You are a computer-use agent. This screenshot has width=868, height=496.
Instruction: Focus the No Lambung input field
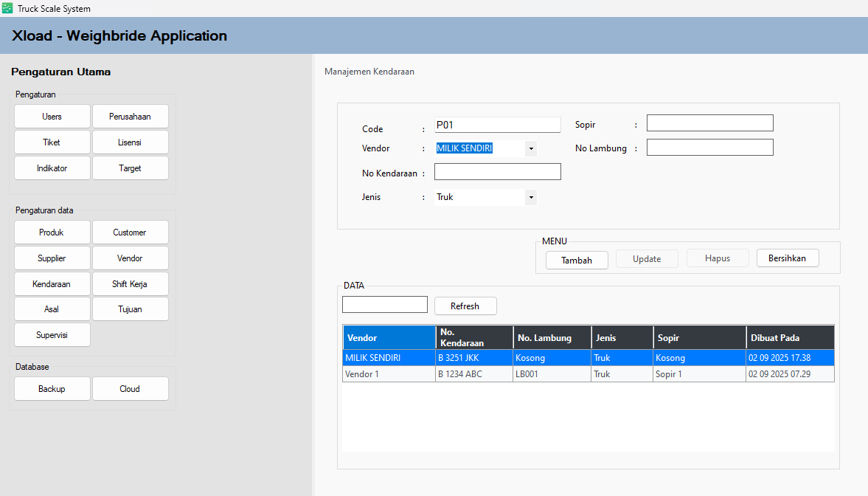pyautogui.click(x=709, y=148)
